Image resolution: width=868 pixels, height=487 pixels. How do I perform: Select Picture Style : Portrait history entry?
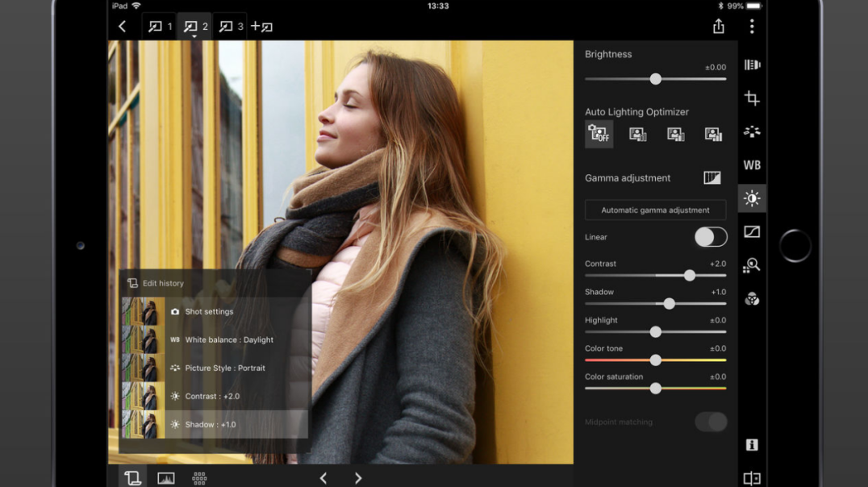click(x=215, y=368)
